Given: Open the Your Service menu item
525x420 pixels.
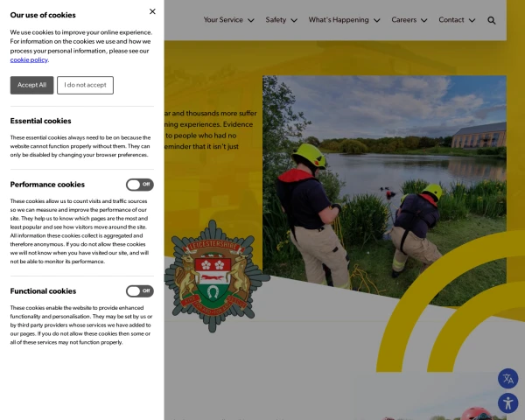Looking at the screenshot, I should point(223,20).
